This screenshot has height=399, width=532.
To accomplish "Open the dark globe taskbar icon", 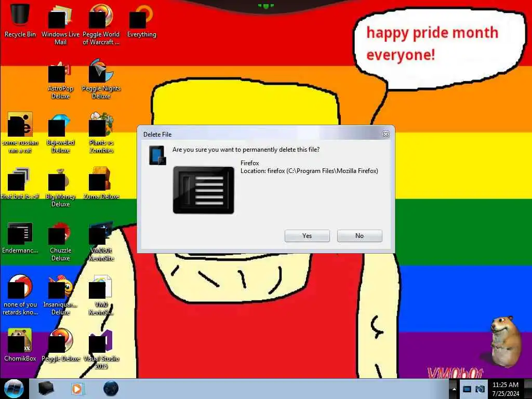I will click(x=111, y=389).
